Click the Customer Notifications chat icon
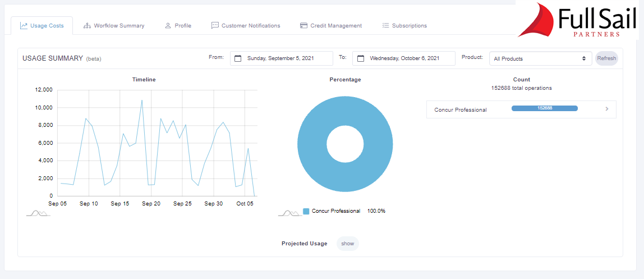The image size is (644, 279). 215,26
